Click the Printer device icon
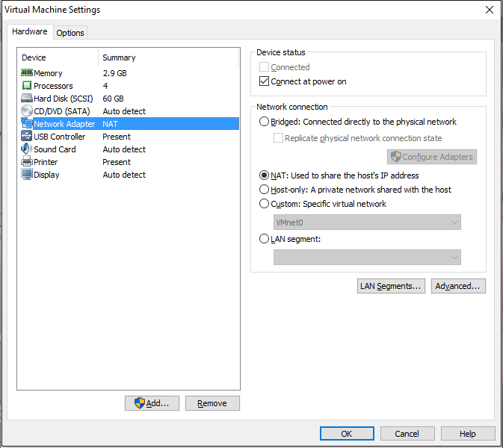 [x=27, y=162]
